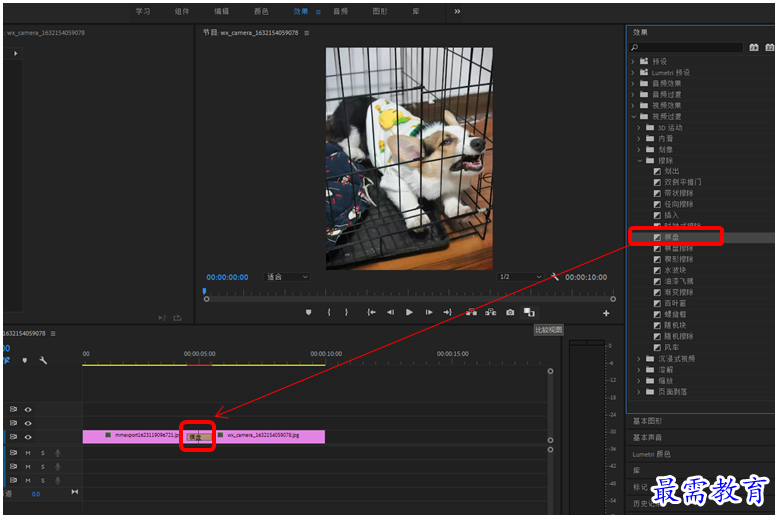Jump to the Out point
Image resolution: width=775 pixels, height=522 pixels.
tap(448, 312)
